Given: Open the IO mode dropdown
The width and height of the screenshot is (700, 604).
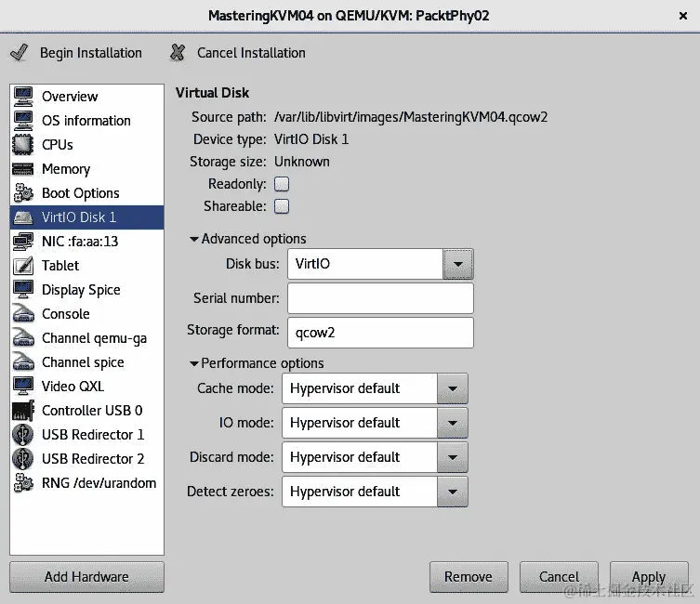Looking at the screenshot, I should point(453,423).
